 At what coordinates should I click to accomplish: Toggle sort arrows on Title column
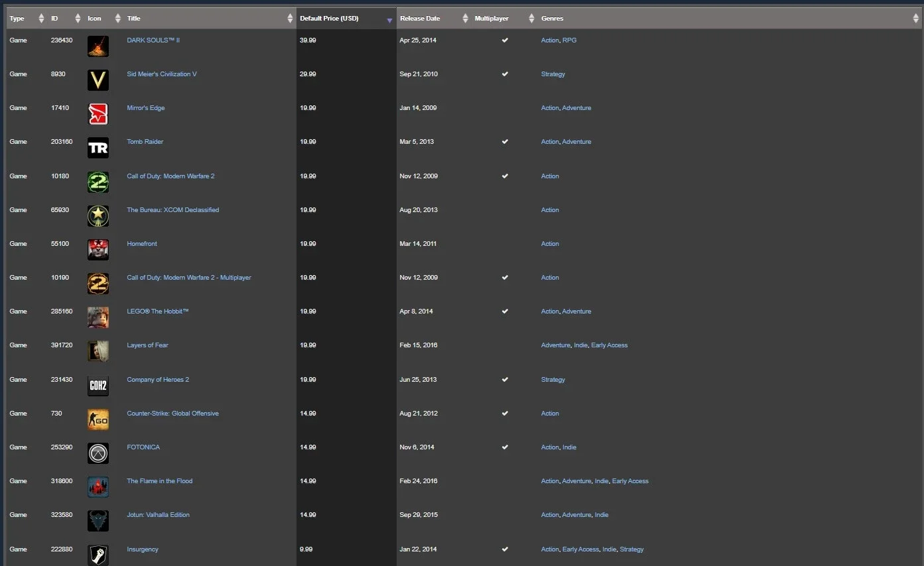tap(290, 19)
